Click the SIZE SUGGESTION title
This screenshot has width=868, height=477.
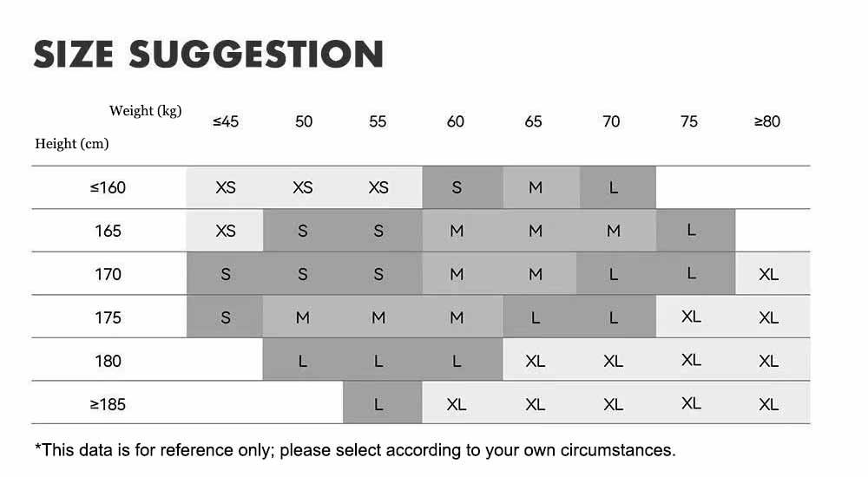[208, 54]
